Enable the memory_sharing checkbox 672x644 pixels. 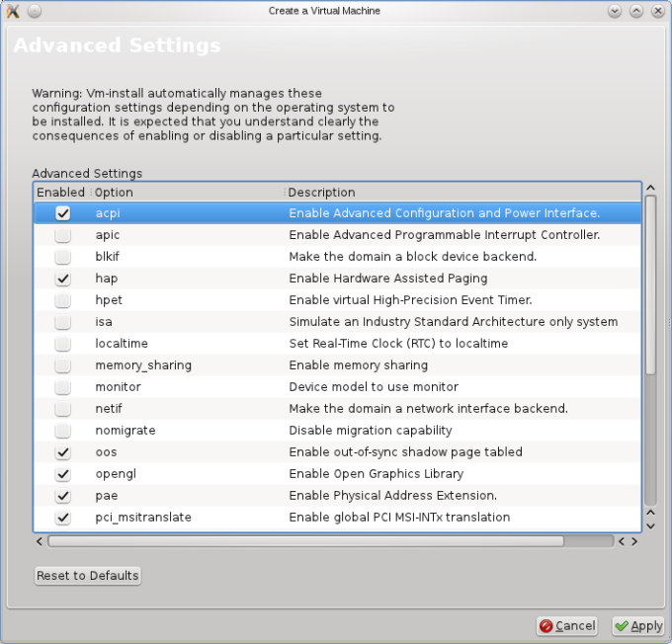63,365
